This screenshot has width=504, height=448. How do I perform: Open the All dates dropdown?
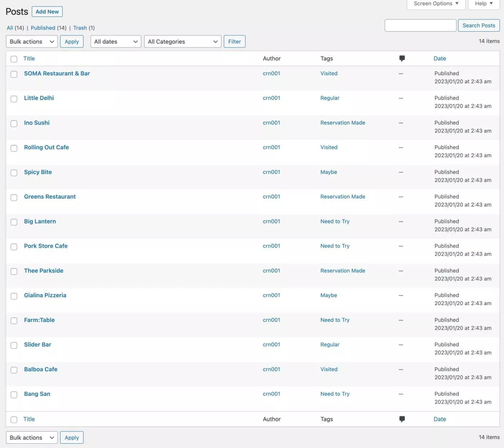(x=116, y=42)
